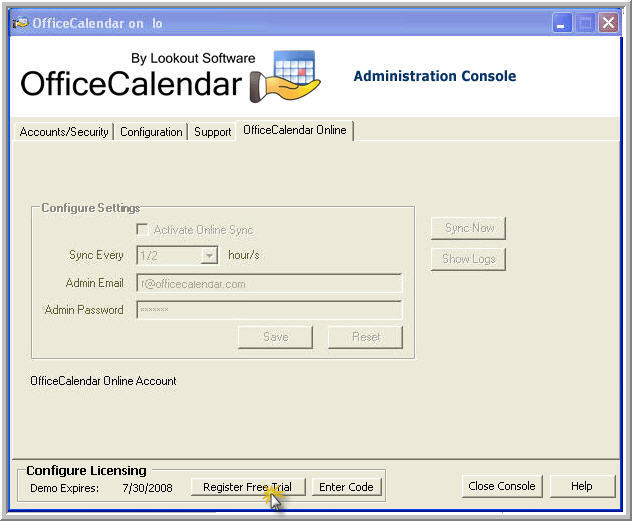632x521 pixels.
Task: Click the Enter Code button
Action: [x=346, y=487]
